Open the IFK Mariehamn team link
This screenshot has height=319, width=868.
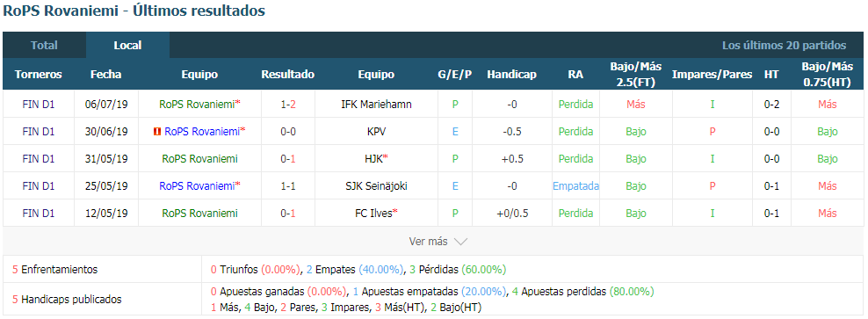[376, 104]
